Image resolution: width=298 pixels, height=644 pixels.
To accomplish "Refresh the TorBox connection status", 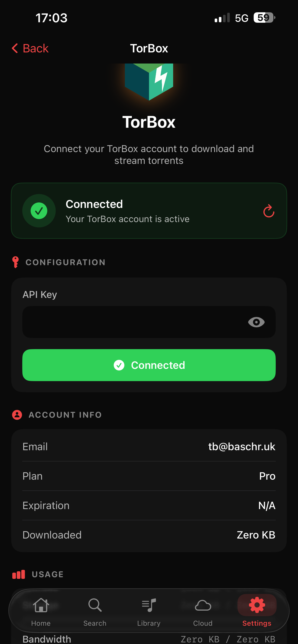I will click(269, 211).
